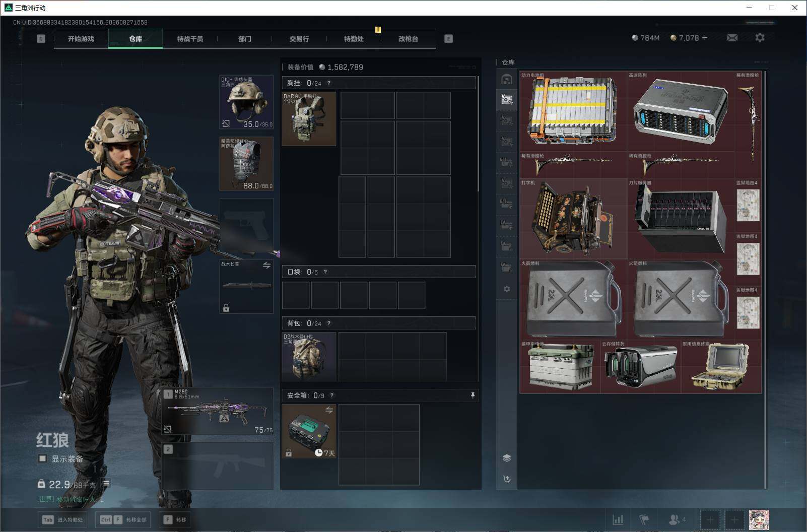Switch to the 开始游戏 tab
Image resolution: width=807 pixels, height=532 pixels.
[x=81, y=39]
